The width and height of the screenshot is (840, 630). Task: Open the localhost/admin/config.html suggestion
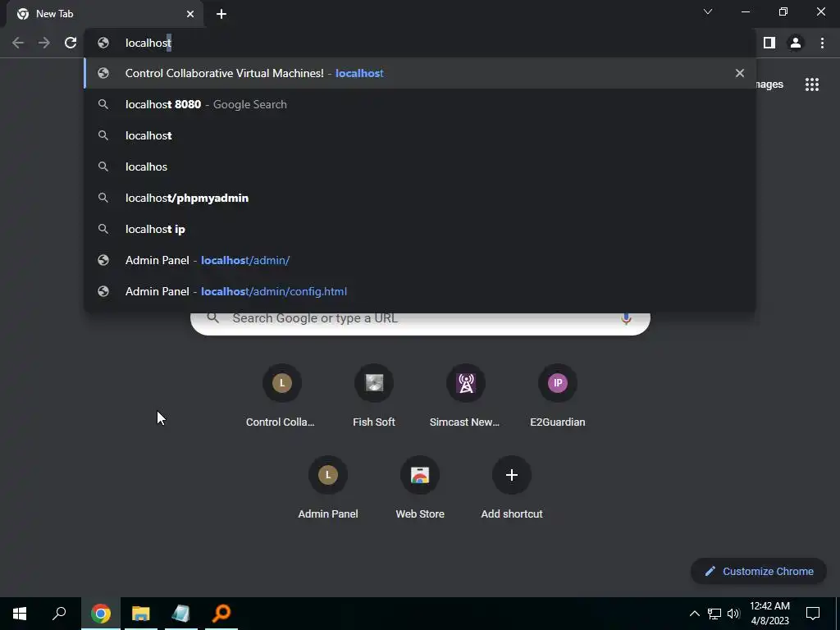(420, 291)
